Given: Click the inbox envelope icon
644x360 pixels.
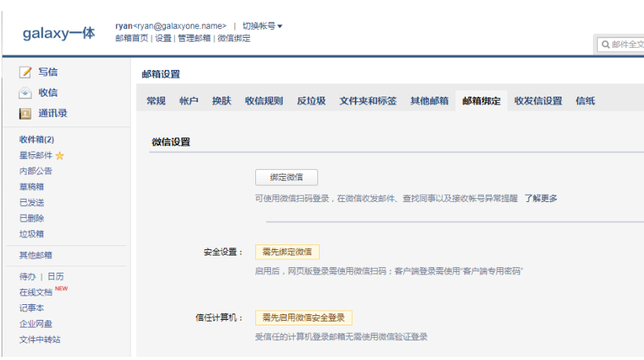Looking at the screenshot, I should pyautogui.click(x=25, y=93).
